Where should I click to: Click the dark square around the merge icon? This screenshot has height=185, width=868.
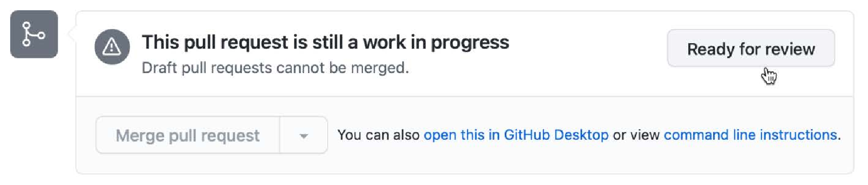34,34
